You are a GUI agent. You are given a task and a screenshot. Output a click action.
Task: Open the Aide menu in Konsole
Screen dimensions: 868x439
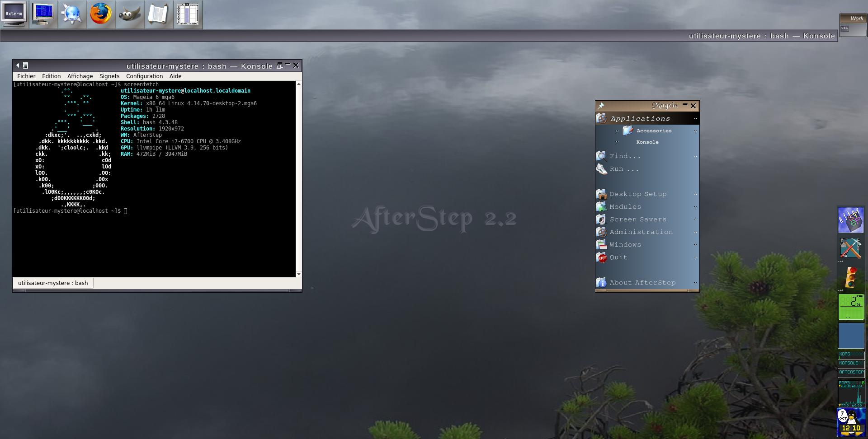(175, 76)
